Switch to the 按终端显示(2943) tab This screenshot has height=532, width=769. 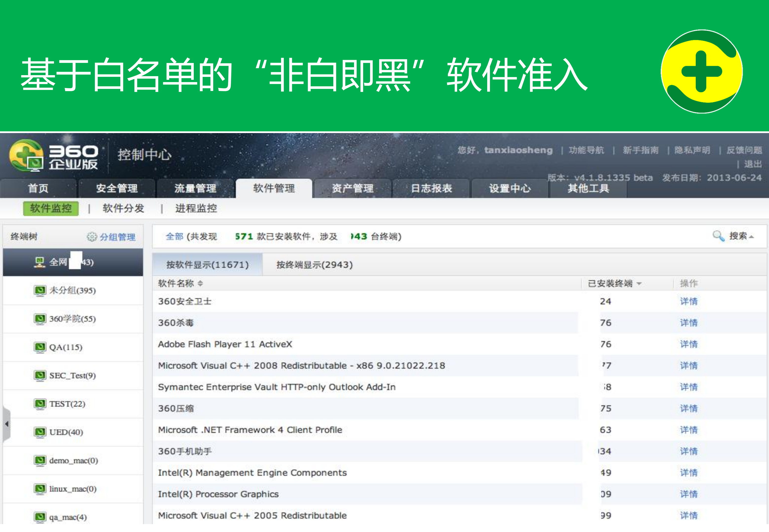coord(314,265)
